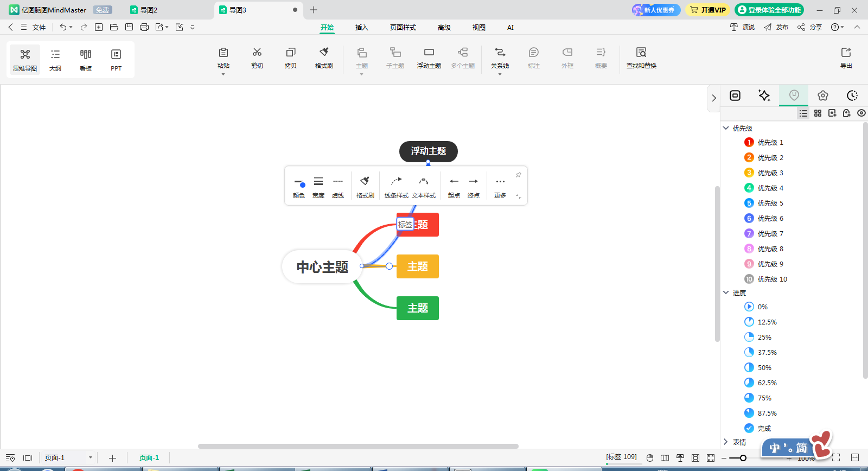Open Paste dropdown arrow
Viewport: 868px width, 471px height.
click(x=224, y=74)
